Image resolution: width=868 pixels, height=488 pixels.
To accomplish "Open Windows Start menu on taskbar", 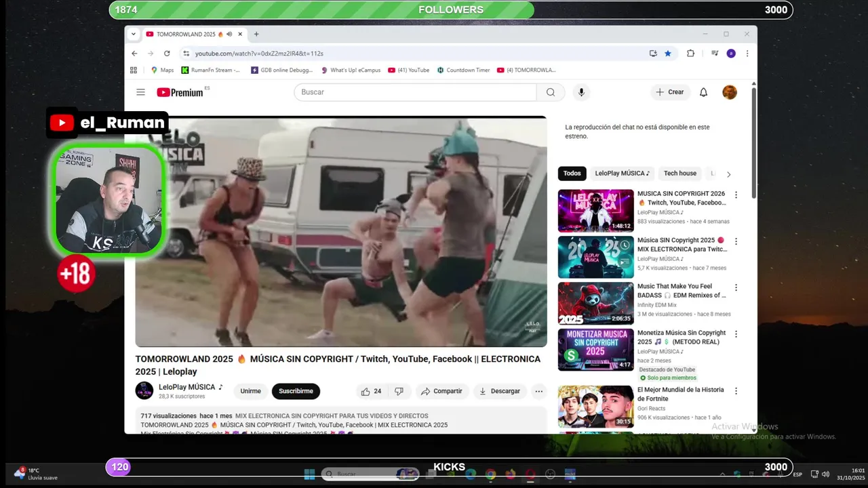I will pos(310,474).
